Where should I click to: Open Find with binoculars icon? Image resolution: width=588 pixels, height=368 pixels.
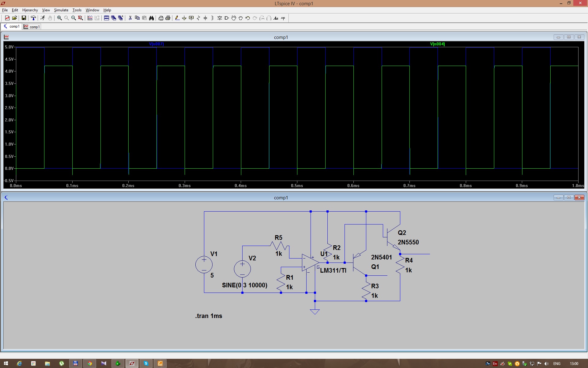151,18
